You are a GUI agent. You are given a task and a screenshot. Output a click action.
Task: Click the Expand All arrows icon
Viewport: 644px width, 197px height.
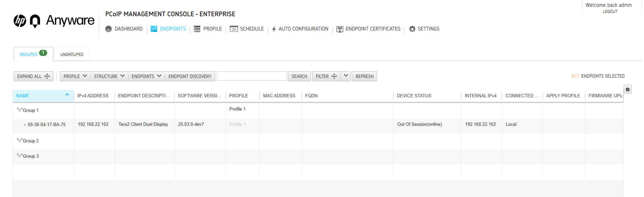pos(47,76)
